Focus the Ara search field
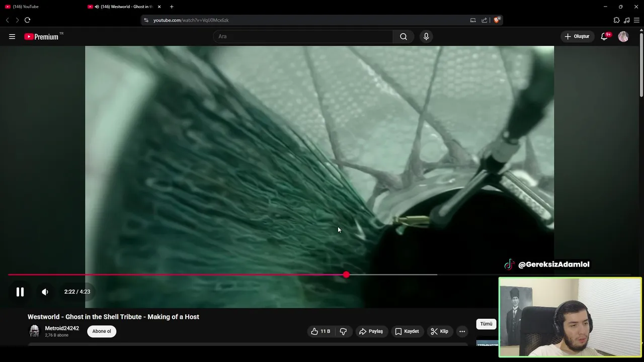Viewport: 644px width, 362px height. pyautogui.click(x=303, y=37)
